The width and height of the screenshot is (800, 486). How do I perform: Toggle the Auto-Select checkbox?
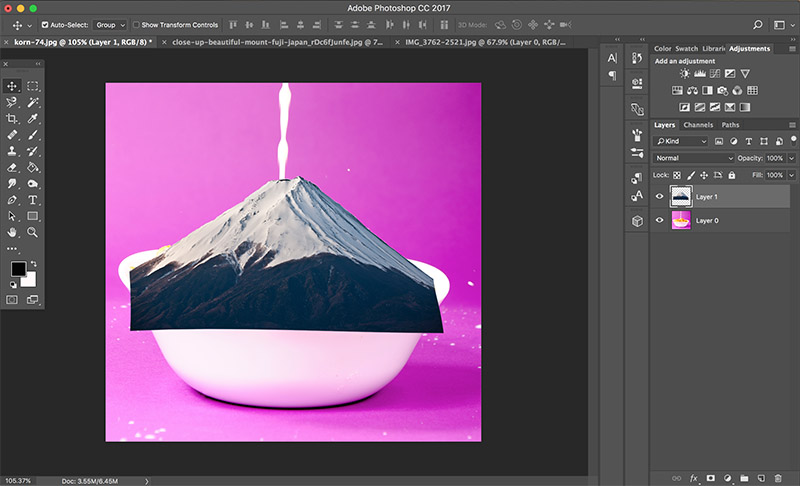coord(45,24)
